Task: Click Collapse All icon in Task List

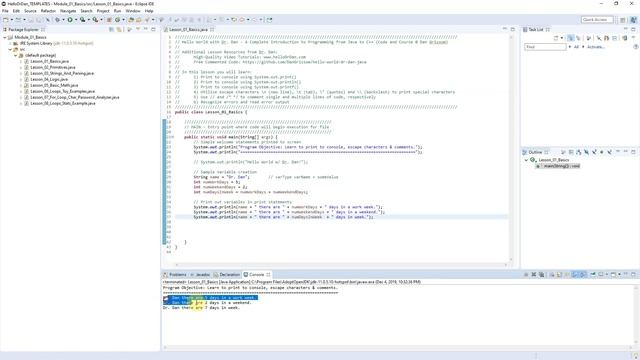Action: 614,38
